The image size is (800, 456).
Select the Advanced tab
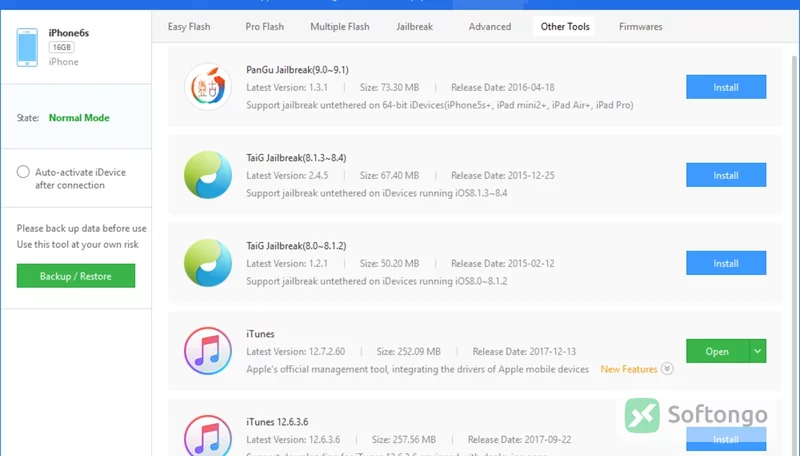(x=490, y=27)
